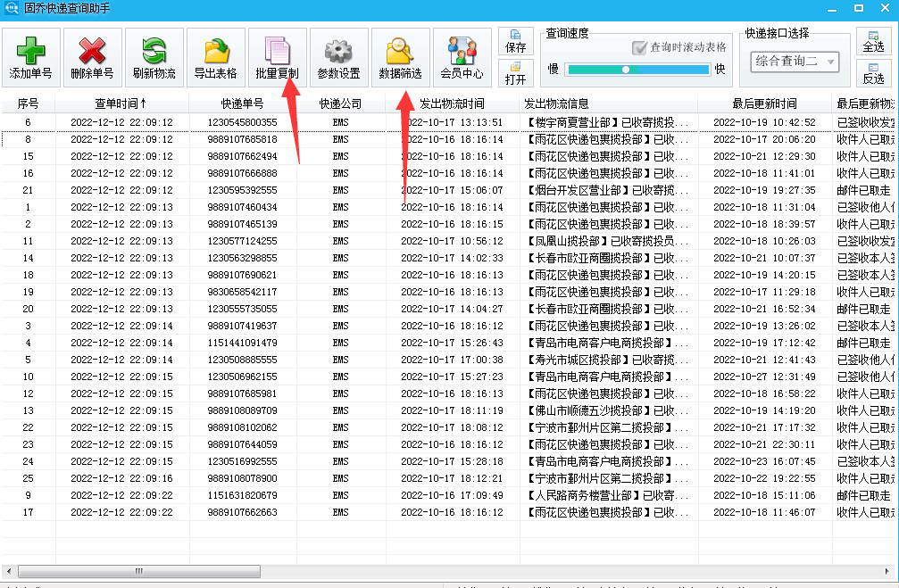Open 会员中心 member center
Viewport: 899px width, 588px height.
[462, 57]
